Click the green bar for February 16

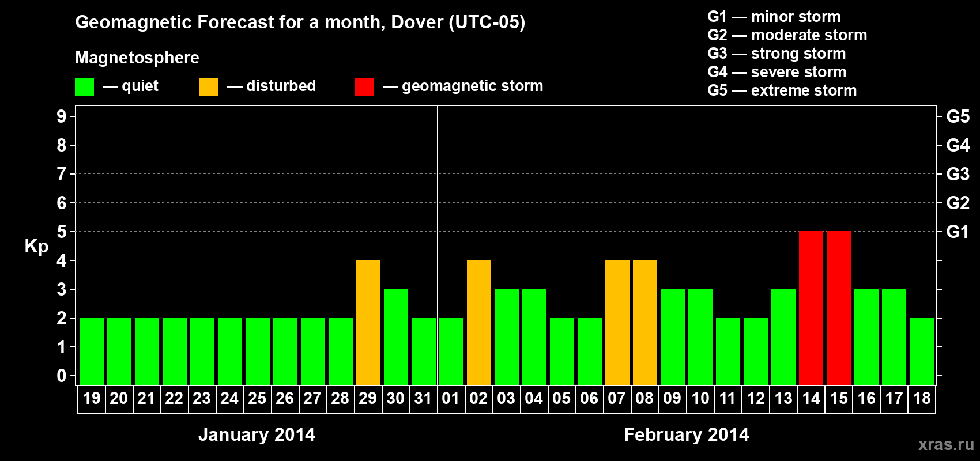point(866,337)
